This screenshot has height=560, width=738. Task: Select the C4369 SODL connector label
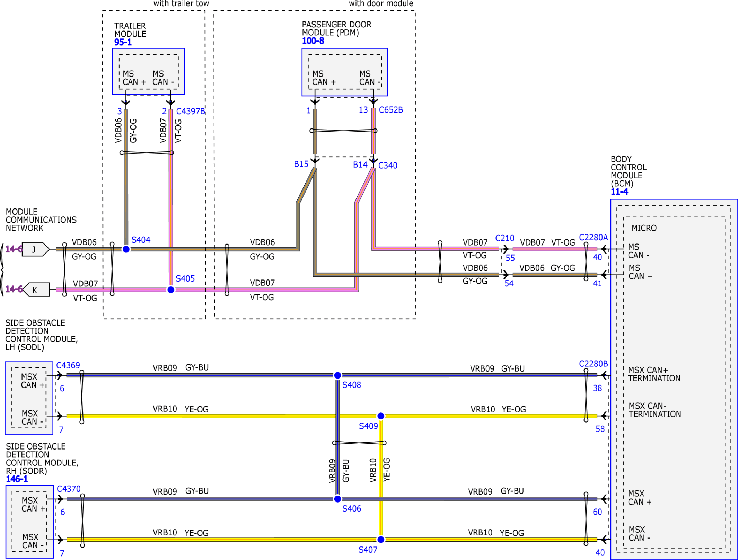68,365
